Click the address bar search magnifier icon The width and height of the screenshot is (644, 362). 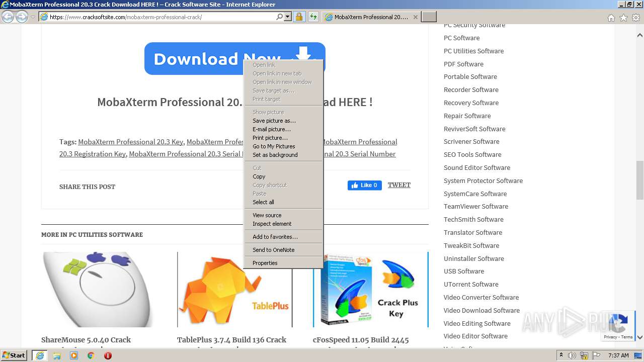(x=280, y=17)
